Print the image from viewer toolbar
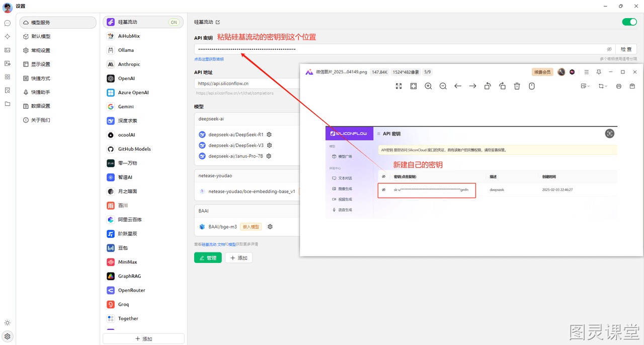This screenshot has width=644, height=345. (x=619, y=86)
